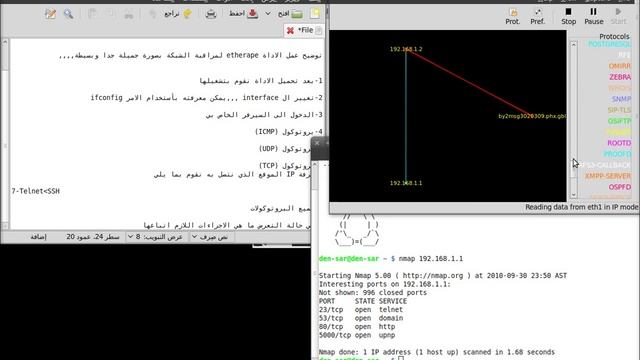Close the terminal tab with grey X
The height and width of the screenshot is (360, 640).
(317, 143)
